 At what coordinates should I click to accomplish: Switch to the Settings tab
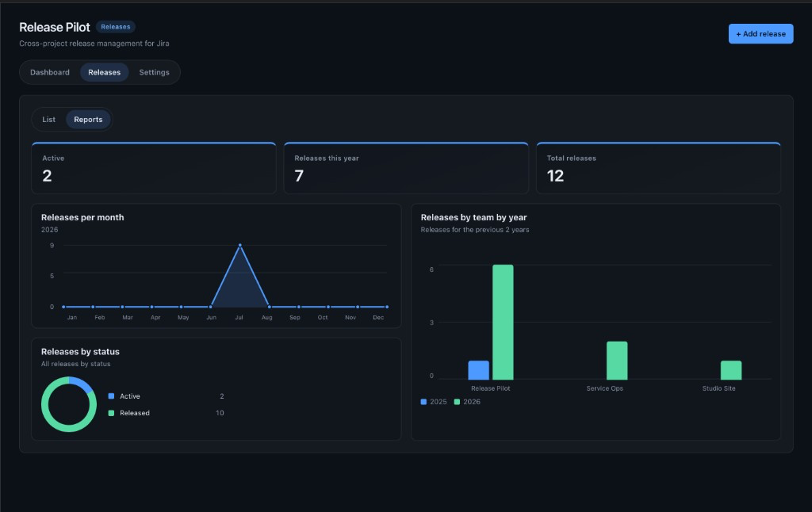154,72
